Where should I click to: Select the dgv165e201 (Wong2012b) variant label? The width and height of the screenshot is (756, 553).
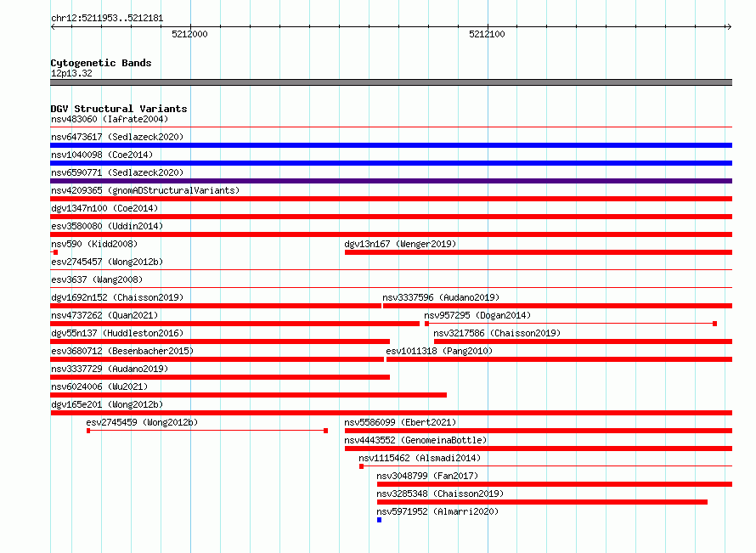[107, 404]
